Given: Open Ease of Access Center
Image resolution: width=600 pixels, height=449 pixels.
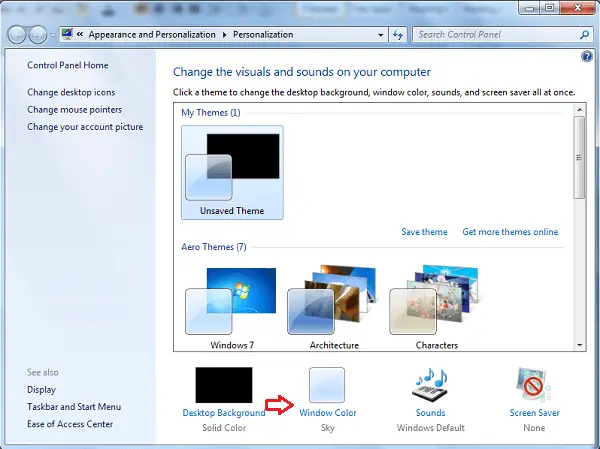Looking at the screenshot, I should 70,424.
